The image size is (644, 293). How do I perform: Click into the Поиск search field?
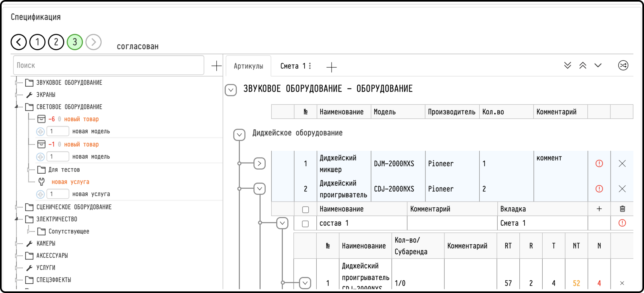point(109,65)
